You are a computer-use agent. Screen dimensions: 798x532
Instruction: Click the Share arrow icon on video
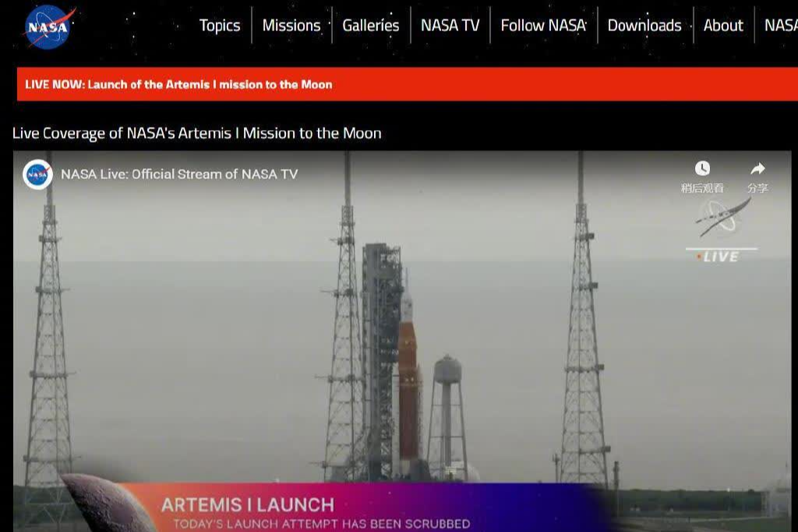757,168
